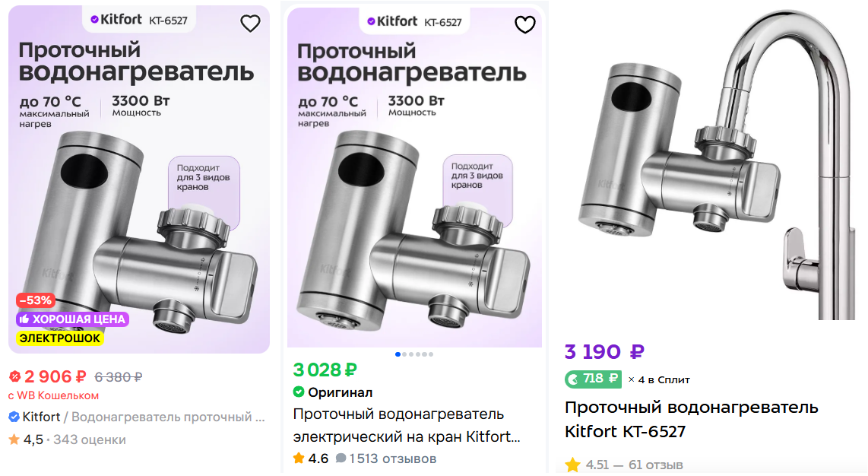Image resolution: width=868 pixels, height=476 pixels.
Task: Click the -53% discount badge
Action: click(x=35, y=300)
